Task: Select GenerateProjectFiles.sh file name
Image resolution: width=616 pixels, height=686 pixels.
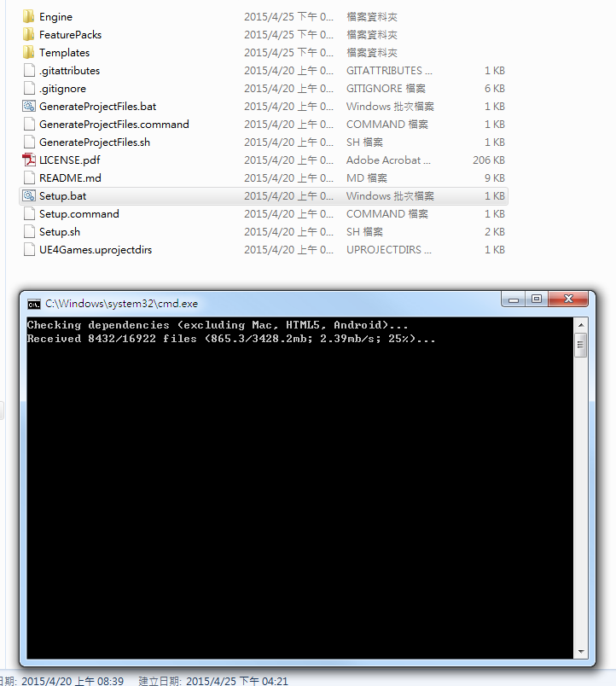Action: [95, 142]
